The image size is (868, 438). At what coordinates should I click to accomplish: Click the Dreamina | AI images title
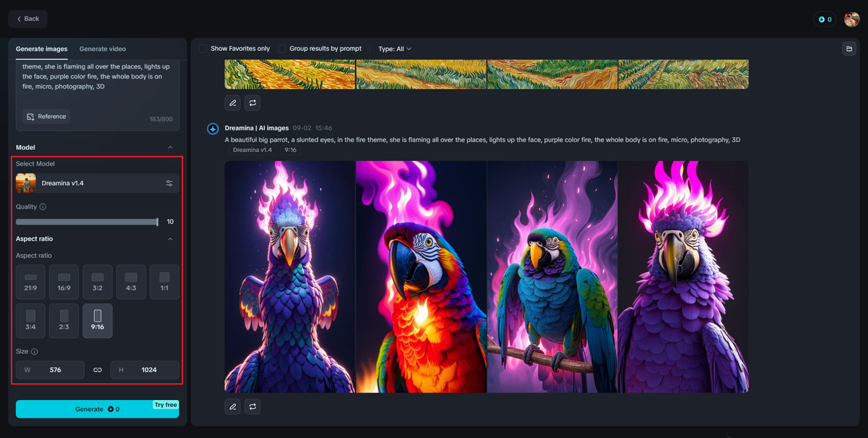pyautogui.click(x=256, y=128)
